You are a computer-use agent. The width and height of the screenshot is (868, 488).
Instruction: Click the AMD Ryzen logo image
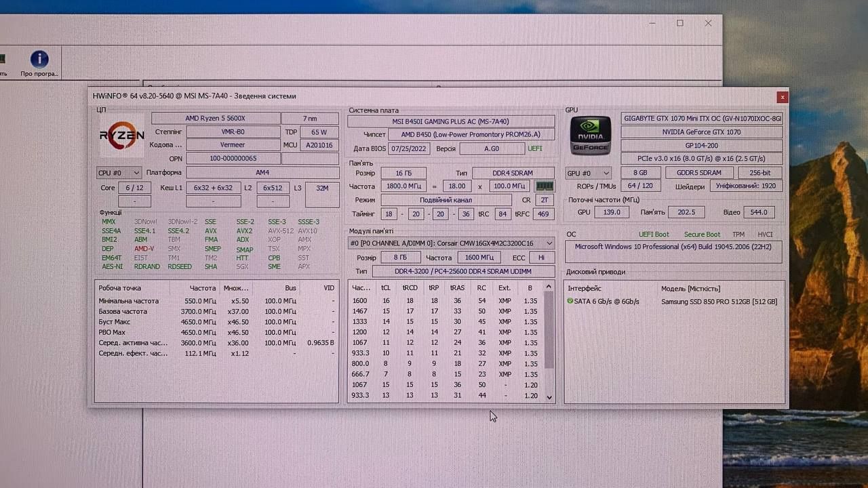(x=122, y=134)
